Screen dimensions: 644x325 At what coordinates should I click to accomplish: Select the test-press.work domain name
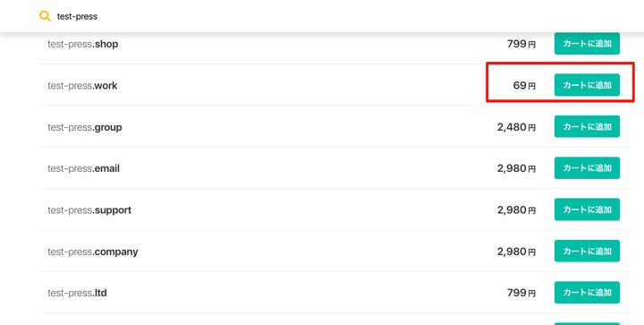82,85
